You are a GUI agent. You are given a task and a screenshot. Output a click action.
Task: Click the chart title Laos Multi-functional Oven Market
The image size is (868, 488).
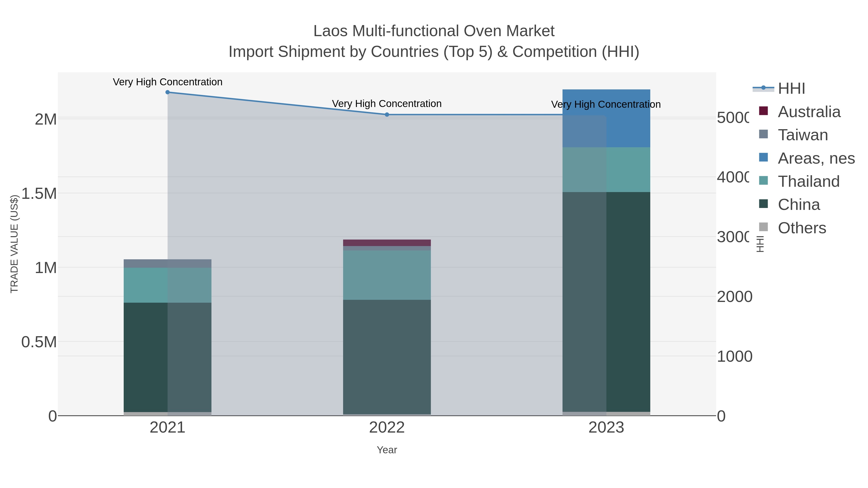pyautogui.click(x=434, y=31)
